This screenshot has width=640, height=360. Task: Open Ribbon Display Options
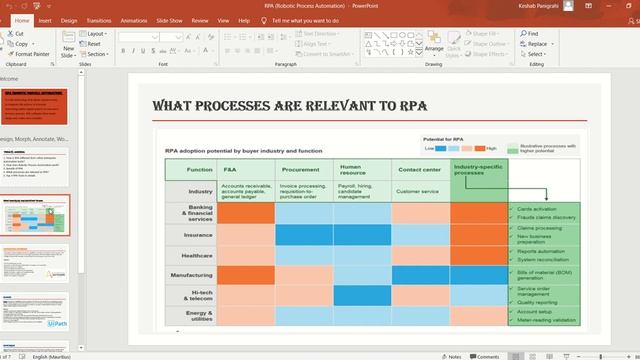tap(588, 6)
